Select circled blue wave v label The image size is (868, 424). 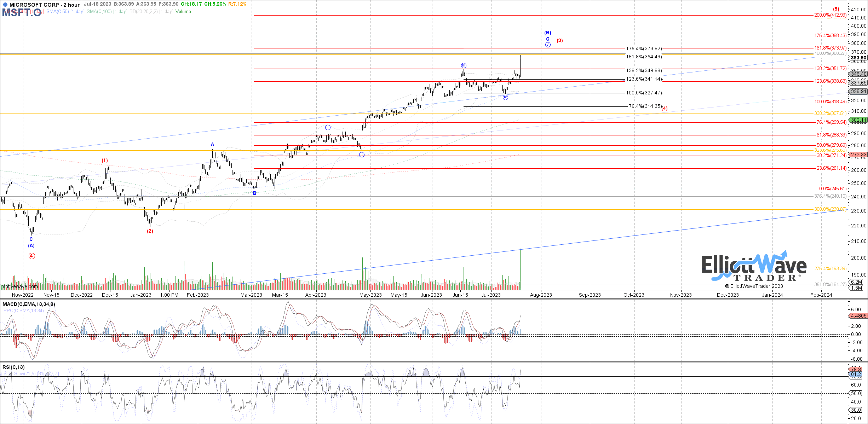point(548,45)
